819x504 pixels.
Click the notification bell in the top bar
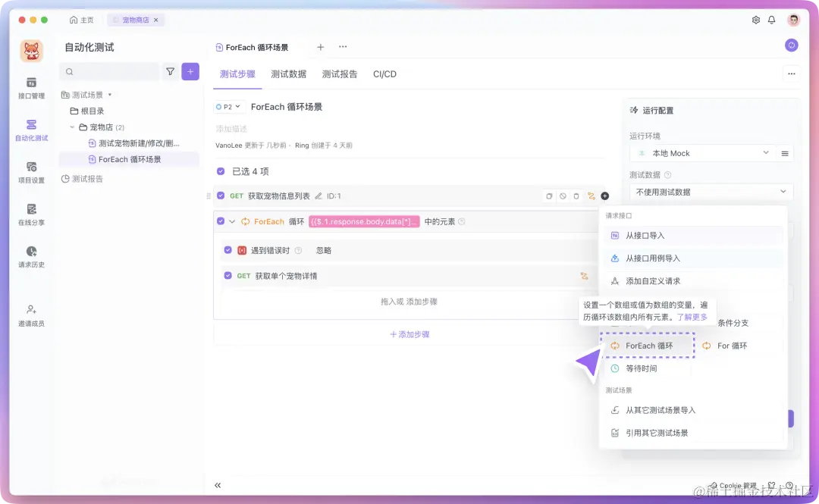773,20
